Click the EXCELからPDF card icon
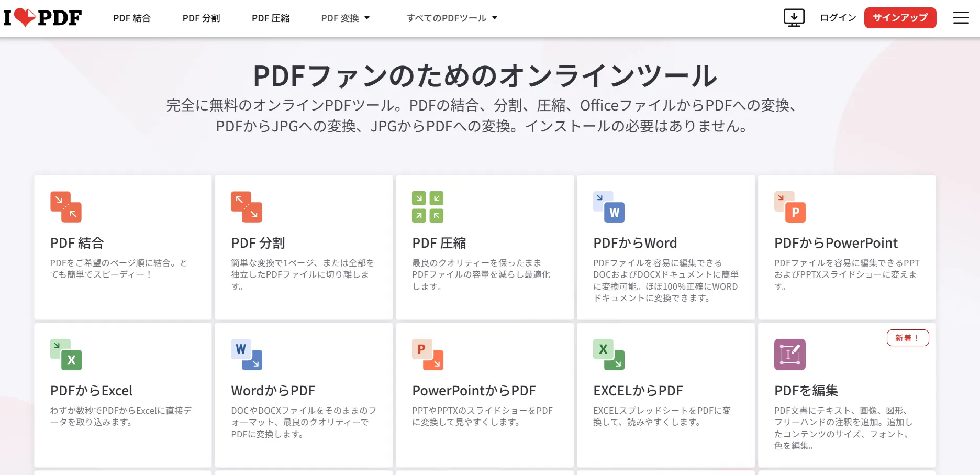980x475 pixels. (x=609, y=355)
